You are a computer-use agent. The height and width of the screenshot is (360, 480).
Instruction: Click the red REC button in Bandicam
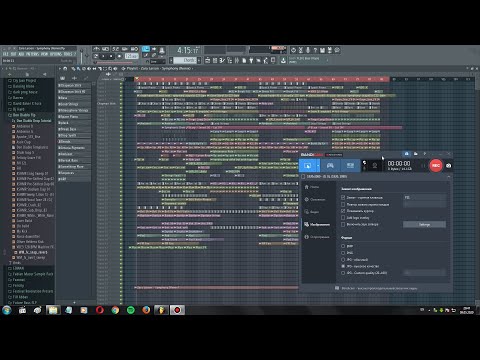point(436,165)
